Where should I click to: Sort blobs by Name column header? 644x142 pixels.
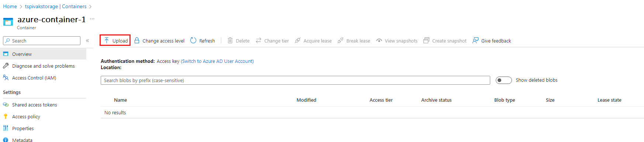tap(120, 100)
